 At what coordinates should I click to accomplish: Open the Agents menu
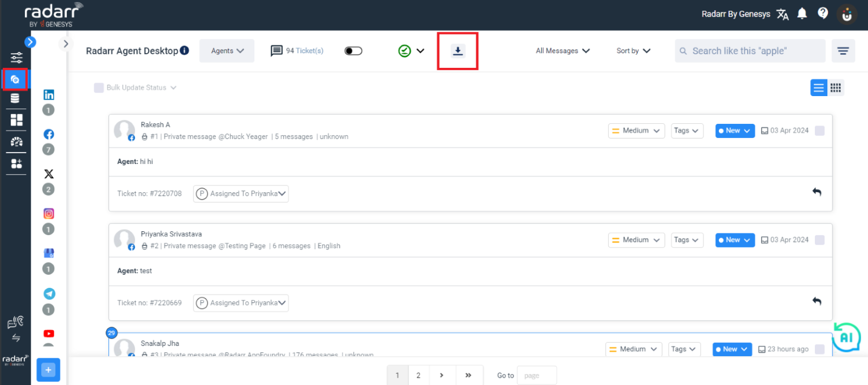click(226, 50)
